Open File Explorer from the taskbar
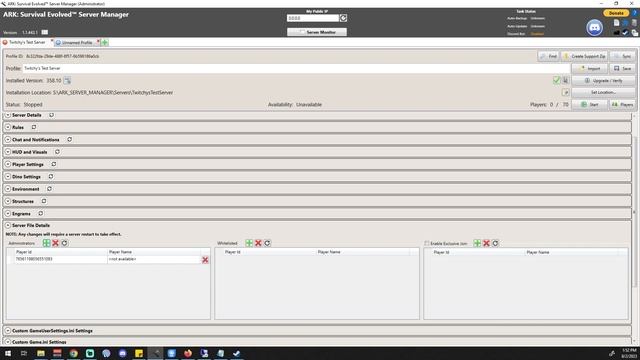 pos(41,353)
